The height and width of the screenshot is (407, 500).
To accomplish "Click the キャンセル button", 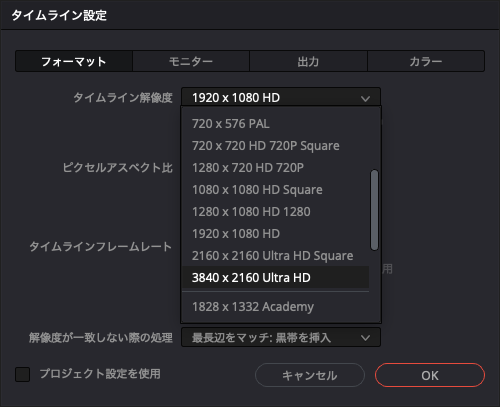I will (310, 375).
